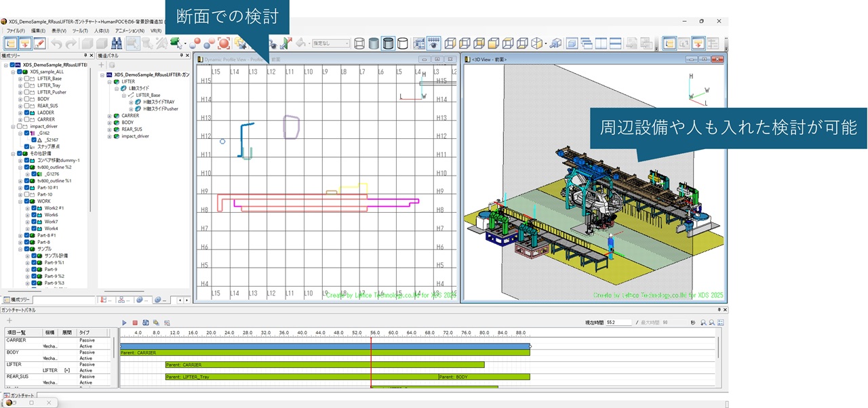
Task: Collapse the WORK node in structure tree
Action: (20, 201)
